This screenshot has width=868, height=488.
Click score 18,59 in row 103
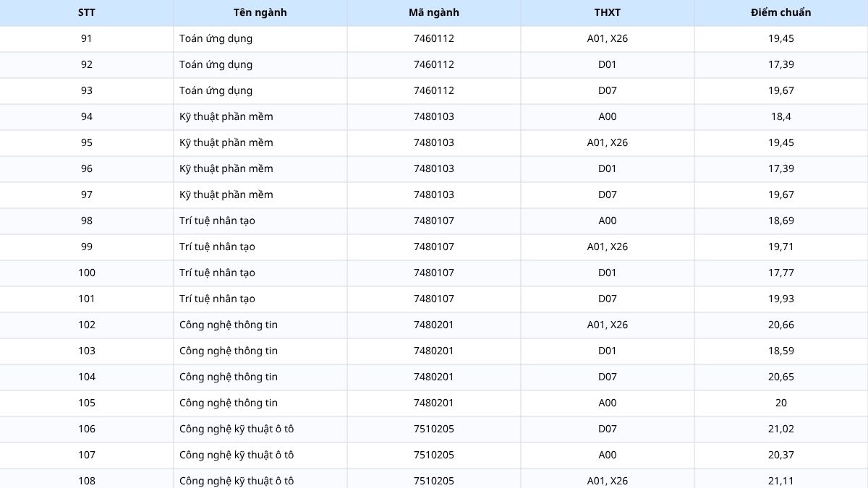[781, 351]
